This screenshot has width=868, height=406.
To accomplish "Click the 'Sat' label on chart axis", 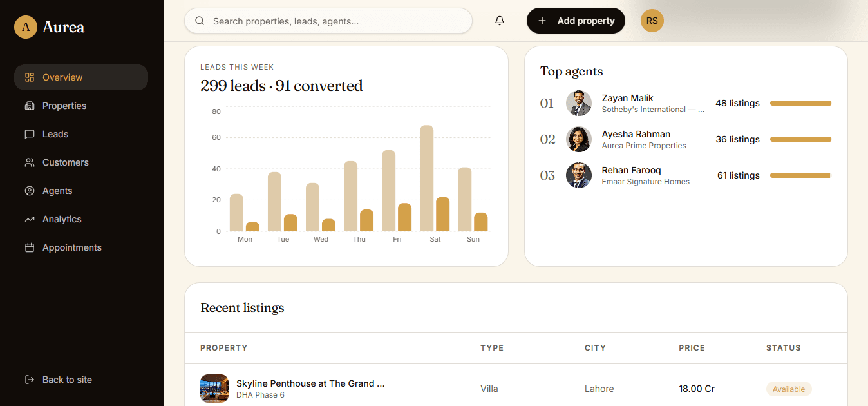I will 435,239.
